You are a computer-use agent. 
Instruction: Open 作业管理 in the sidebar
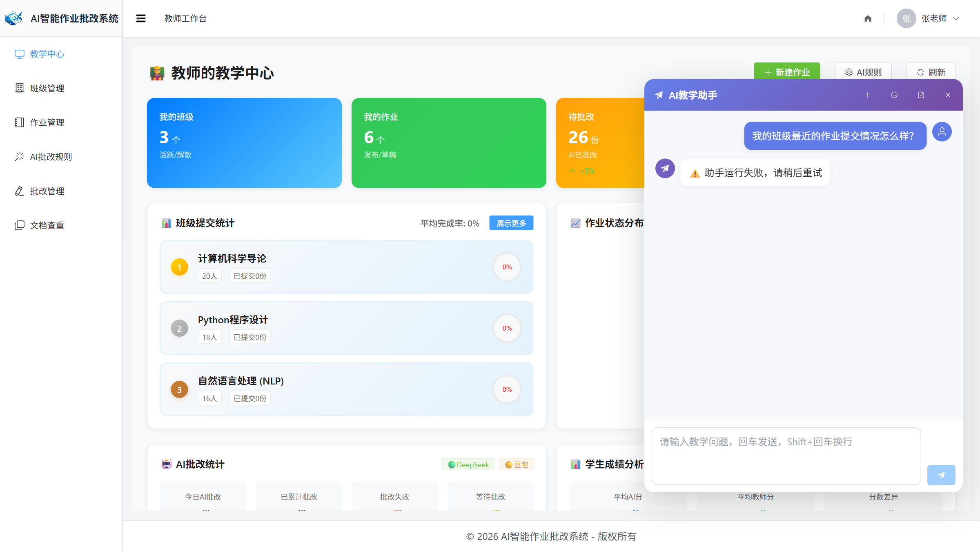point(61,122)
